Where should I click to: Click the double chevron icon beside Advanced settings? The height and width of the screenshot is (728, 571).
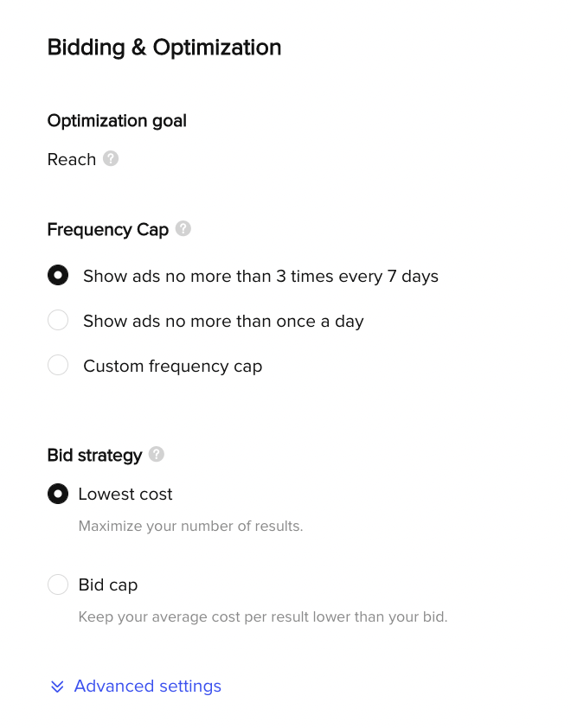click(57, 686)
